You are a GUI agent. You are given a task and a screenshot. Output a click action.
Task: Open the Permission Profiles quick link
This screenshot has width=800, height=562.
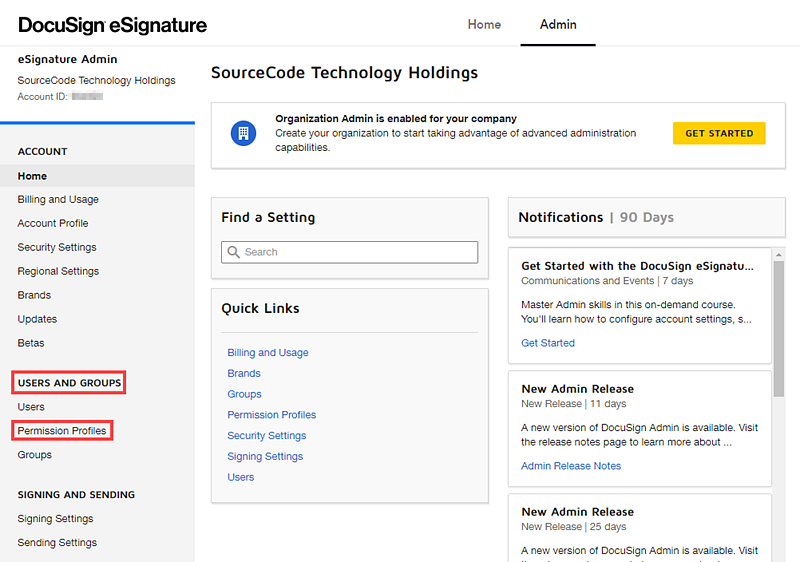click(x=271, y=415)
